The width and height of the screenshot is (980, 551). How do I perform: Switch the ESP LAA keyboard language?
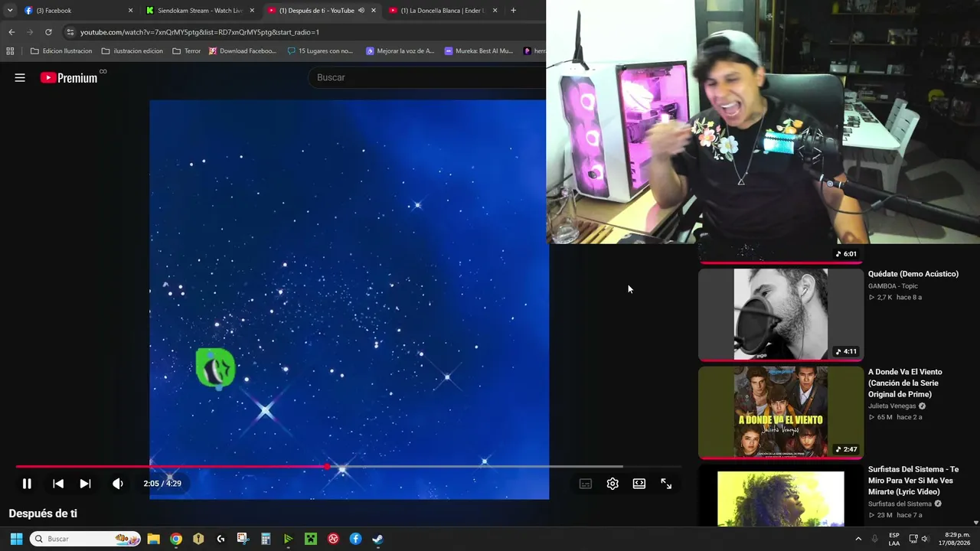[x=894, y=539]
